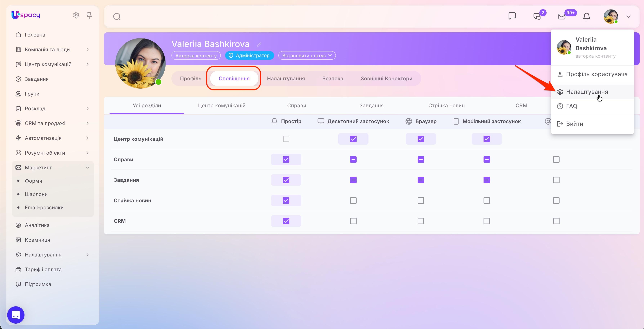Image resolution: width=644 pixels, height=329 pixels.
Task: Open the mail icon with 99+ badge
Action: [x=562, y=17]
